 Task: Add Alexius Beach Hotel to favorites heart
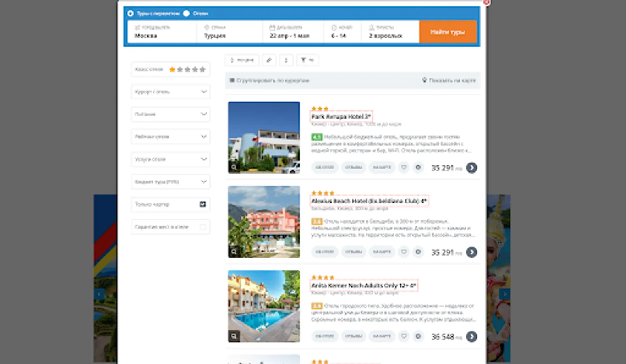point(404,252)
